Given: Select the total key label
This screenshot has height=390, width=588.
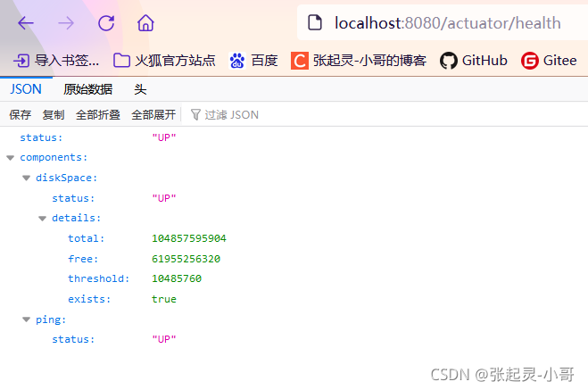Looking at the screenshot, I should click(x=86, y=238).
